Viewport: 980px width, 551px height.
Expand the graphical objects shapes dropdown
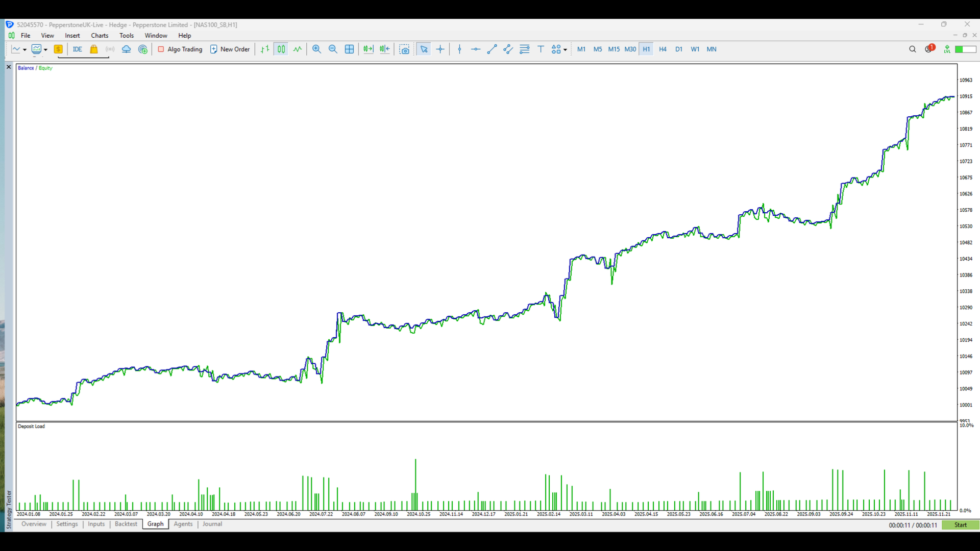click(565, 49)
